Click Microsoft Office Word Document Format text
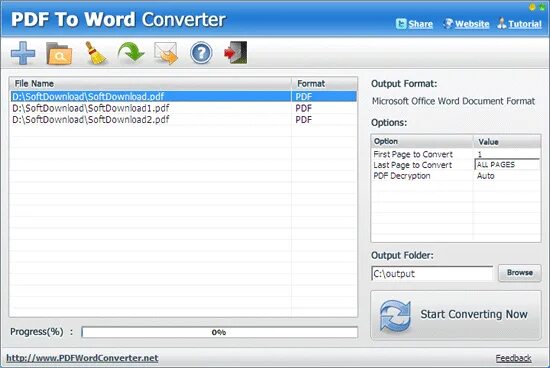The height and width of the screenshot is (368, 550). pos(453,101)
